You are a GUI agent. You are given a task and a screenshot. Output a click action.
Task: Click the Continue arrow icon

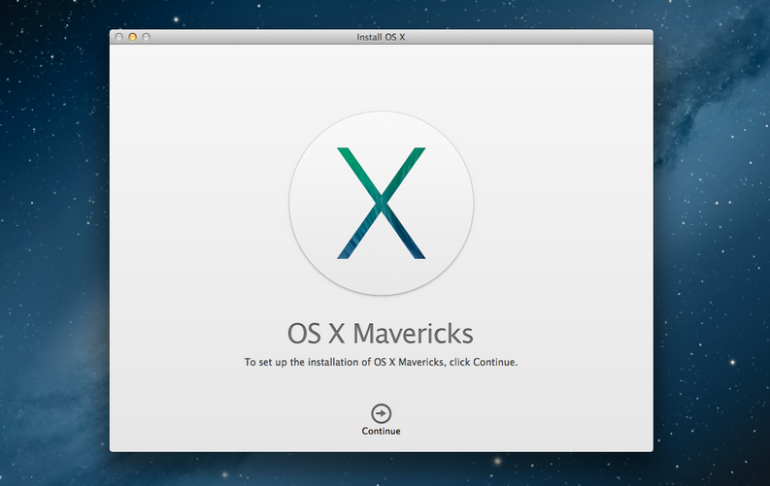point(381,413)
